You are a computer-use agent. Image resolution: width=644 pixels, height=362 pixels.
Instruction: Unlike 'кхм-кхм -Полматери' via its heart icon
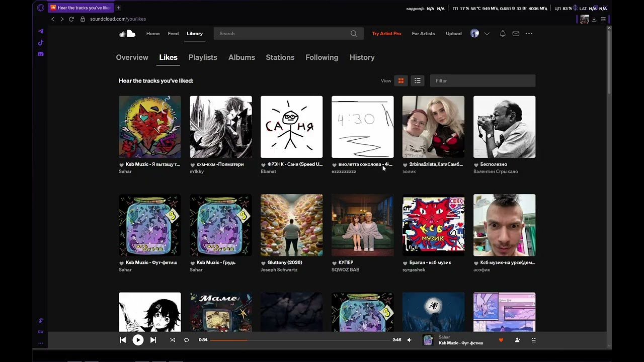193,165
